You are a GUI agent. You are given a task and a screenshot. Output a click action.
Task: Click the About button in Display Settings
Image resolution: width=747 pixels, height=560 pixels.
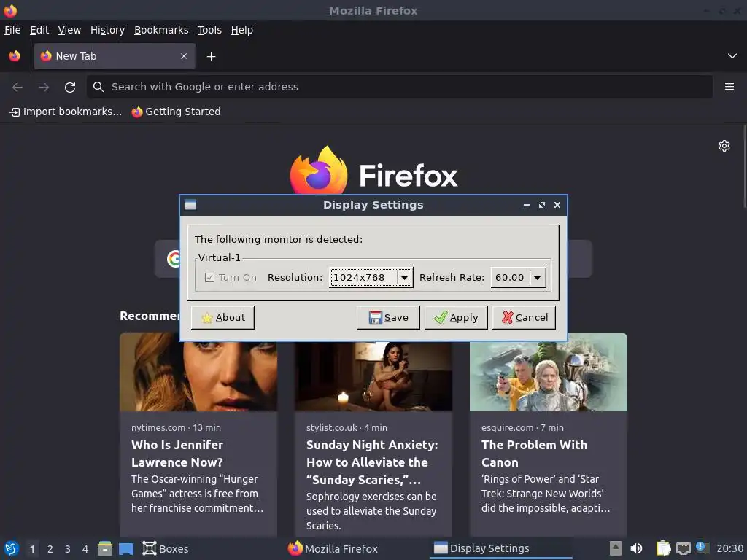(222, 318)
